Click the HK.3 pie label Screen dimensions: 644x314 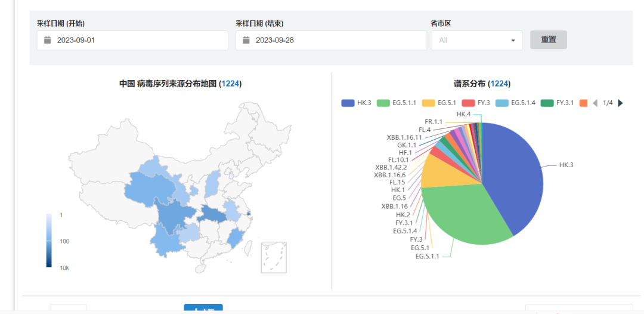pyautogui.click(x=566, y=165)
